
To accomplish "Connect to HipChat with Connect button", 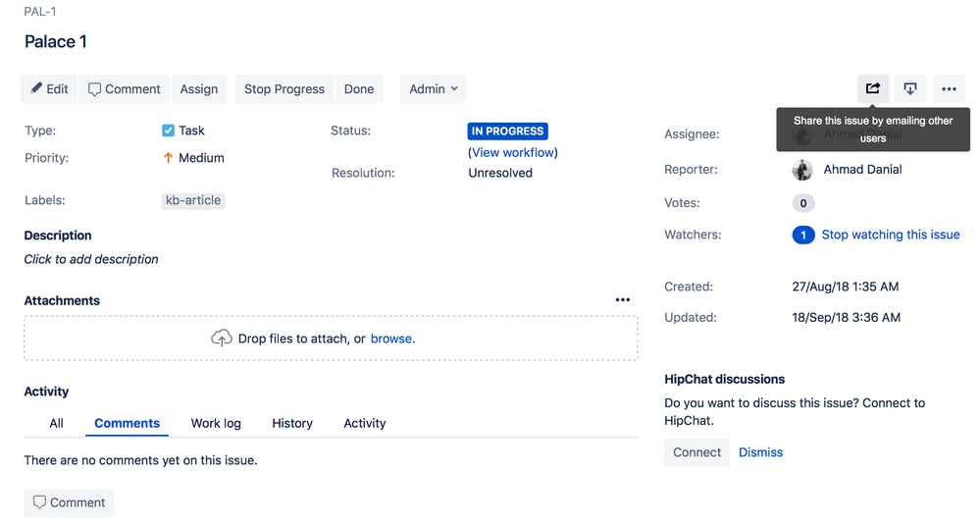I will tap(696, 452).
